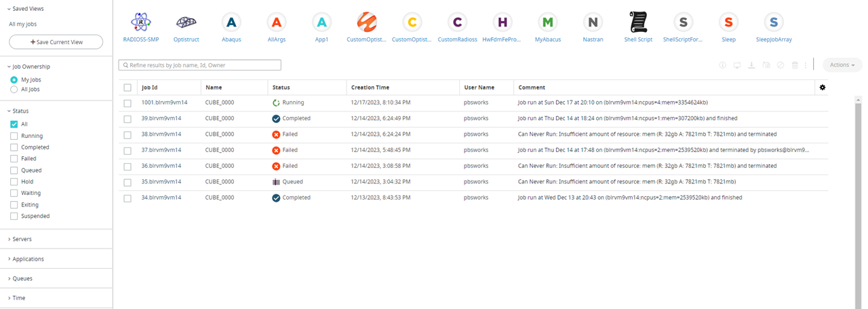
Task: Select the HwFdmFePro... application icon
Action: click(502, 22)
